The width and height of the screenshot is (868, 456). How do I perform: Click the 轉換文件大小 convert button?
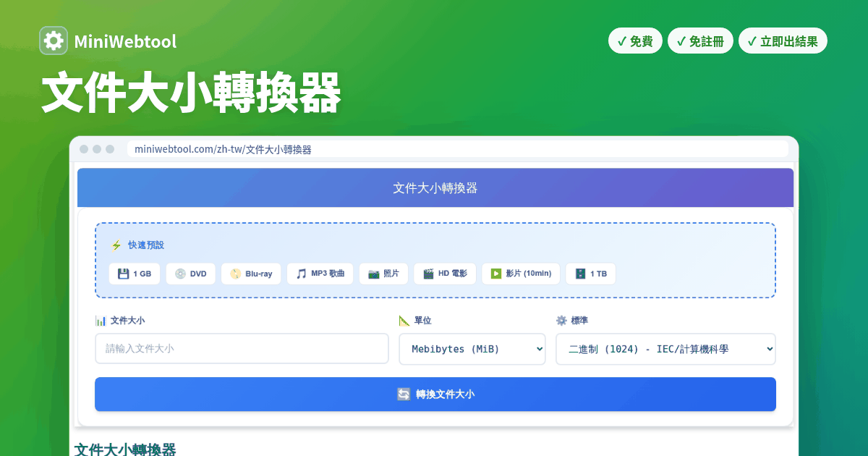click(435, 394)
